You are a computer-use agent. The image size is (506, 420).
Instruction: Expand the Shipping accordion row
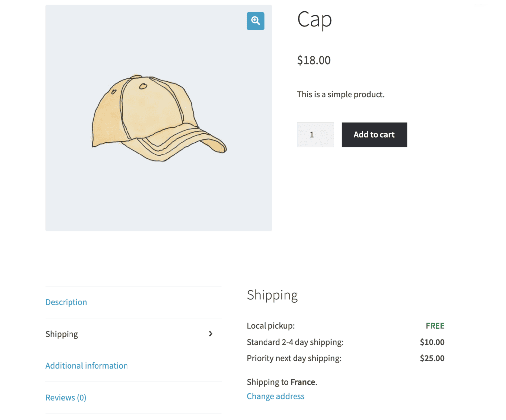pyautogui.click(x=132, y=334)
